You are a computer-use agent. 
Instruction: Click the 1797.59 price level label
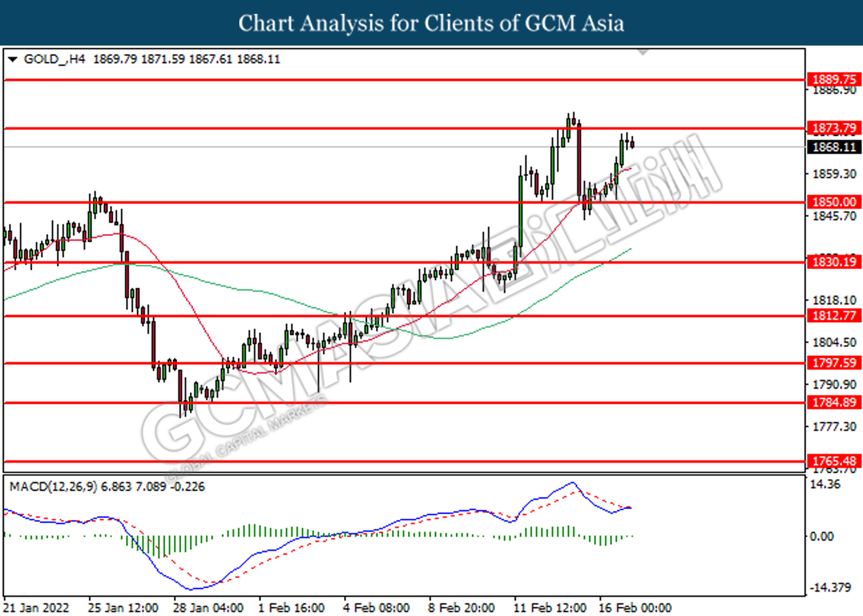click(x=834, y=363)
